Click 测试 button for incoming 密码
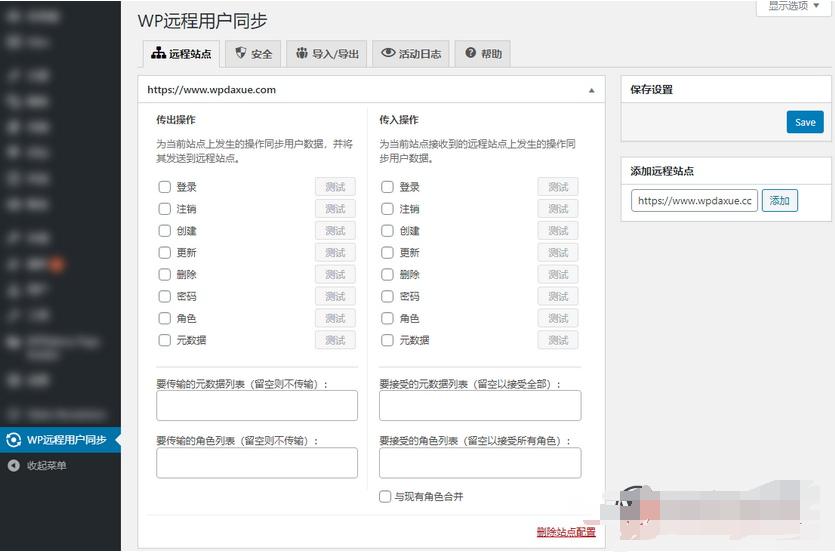The image size is (835, 552). pos(558,296)
